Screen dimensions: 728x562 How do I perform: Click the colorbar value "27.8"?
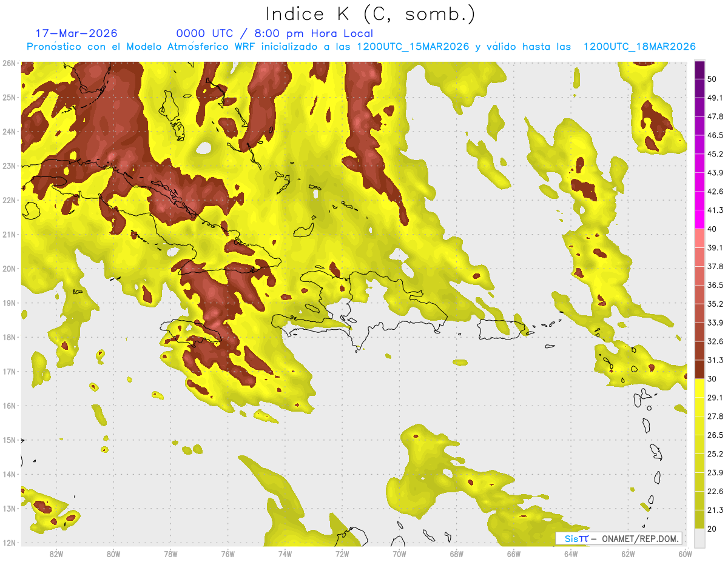point(715,416)
